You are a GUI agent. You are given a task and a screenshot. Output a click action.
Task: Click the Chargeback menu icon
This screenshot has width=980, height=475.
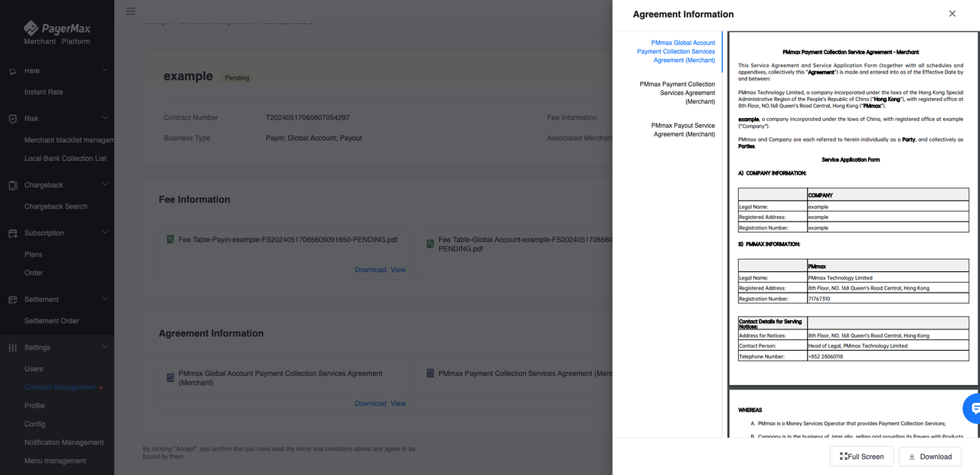pos(13,185)
